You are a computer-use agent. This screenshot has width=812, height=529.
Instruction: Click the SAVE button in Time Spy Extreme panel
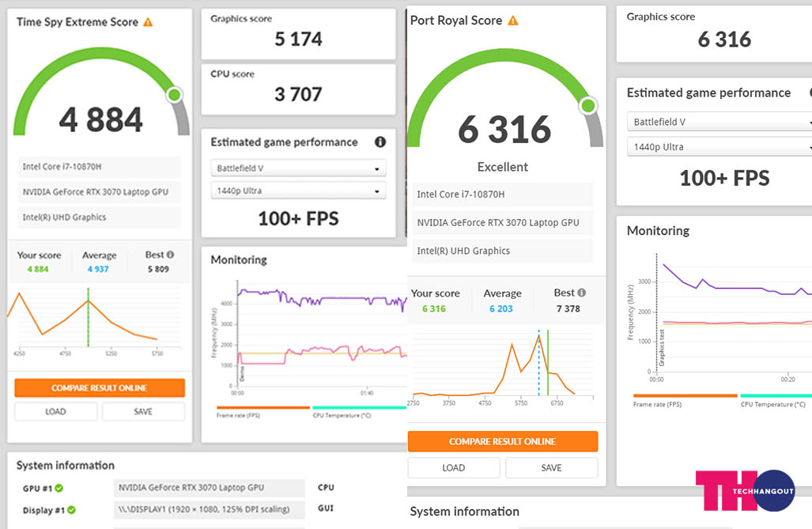(143, 411)
